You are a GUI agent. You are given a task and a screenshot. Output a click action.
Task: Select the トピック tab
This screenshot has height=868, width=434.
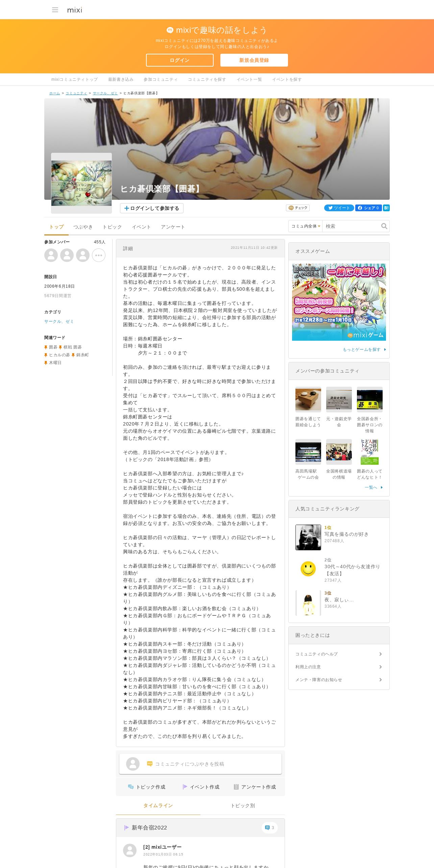click(x=112, y=227)
